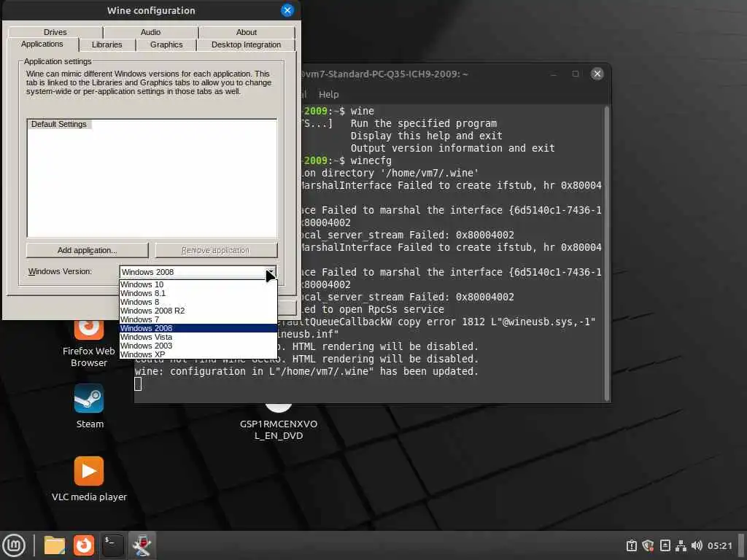This screenshot has height=560, width=747.
Task: Open the Firefox Web Browser desktop icon
Action: [89, 342]
